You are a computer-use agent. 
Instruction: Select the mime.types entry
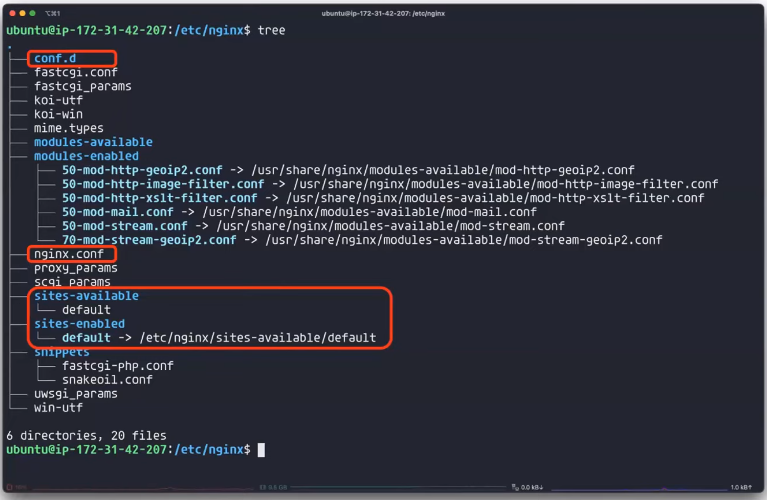pyautogui.click(x=68, y=128)
